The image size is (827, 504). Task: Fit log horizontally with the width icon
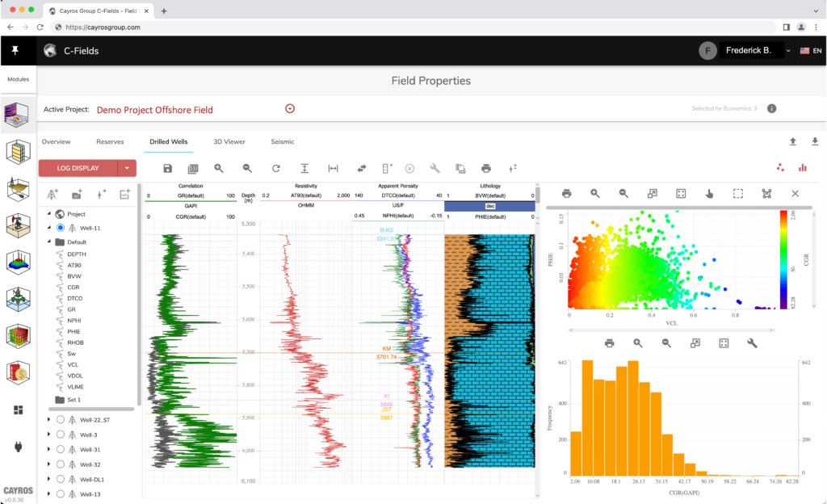[334, 168]
